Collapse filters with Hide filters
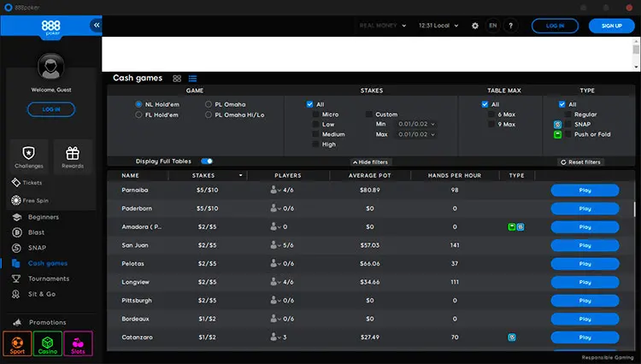The image size is (641, 364). coord(372,161)
